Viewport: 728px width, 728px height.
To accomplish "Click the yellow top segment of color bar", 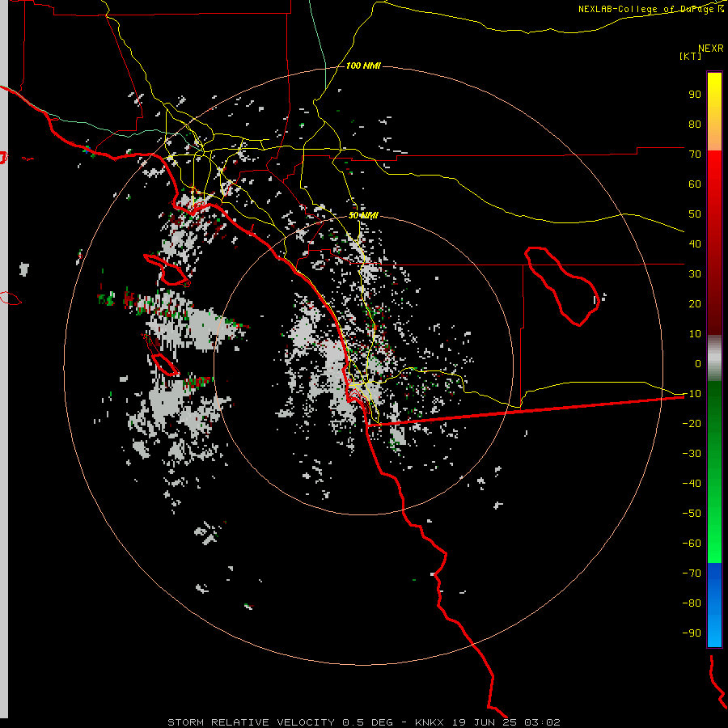I will pos(714,112).
